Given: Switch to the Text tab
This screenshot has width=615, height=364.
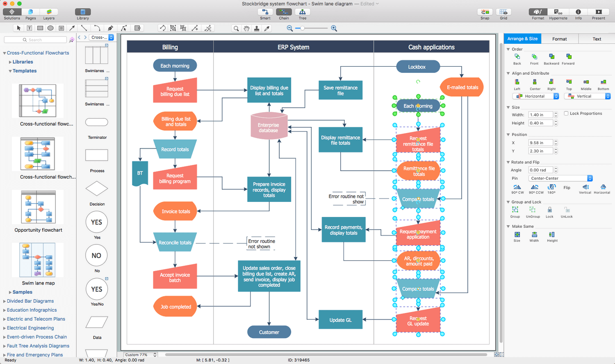Looking at the screenshot, I should tap(597, 38).
